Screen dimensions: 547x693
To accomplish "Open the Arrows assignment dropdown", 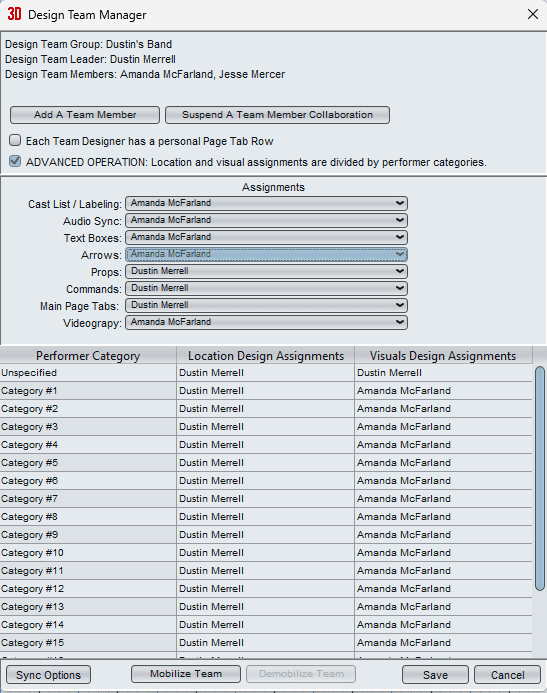I will tap(266, 254).
